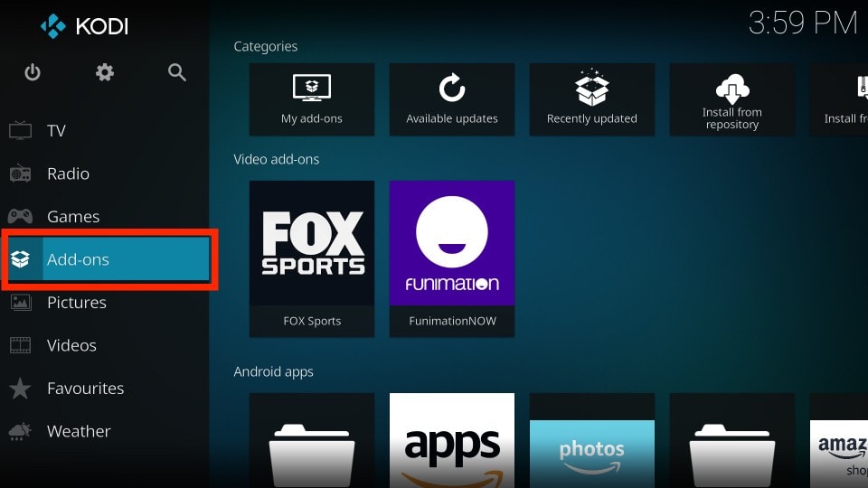
Task: Open Kodi settings gear icon
Action: point(105,72)
